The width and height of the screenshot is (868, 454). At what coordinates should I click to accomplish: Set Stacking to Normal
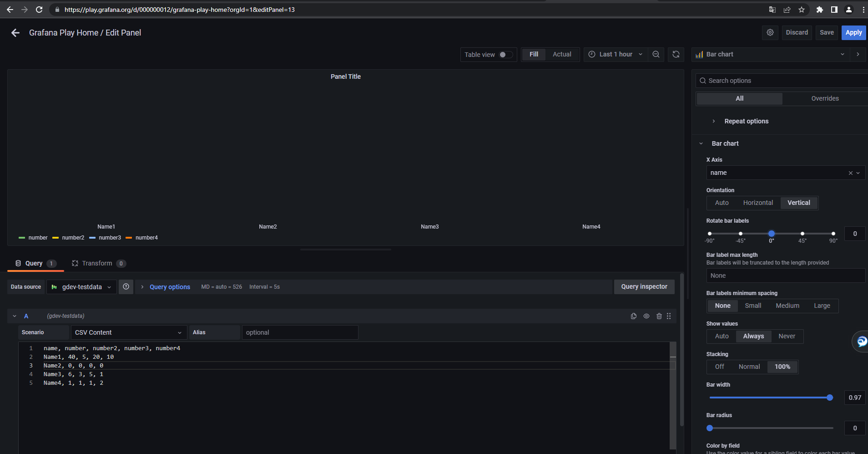tap(749, 367)
